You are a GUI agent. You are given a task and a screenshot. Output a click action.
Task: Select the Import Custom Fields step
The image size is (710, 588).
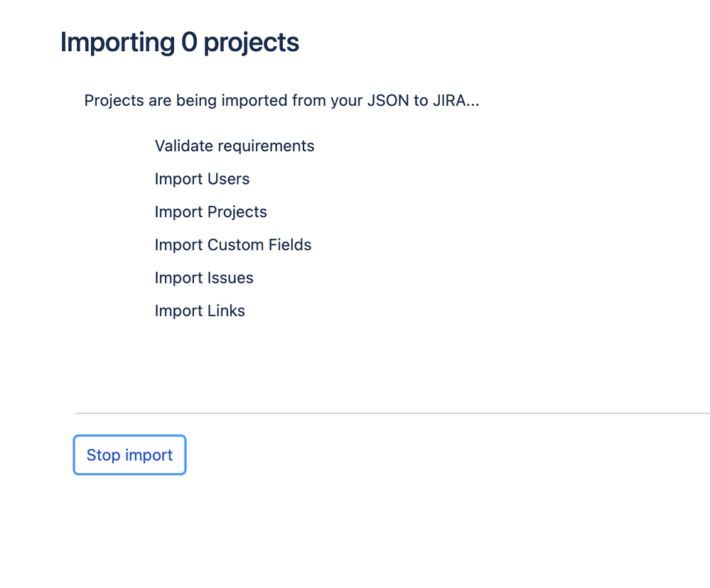pyautogui.click(x=233, y=245)
